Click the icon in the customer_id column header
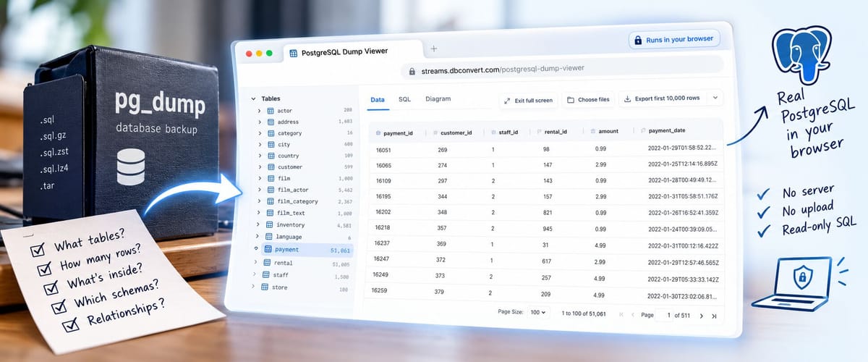The image size is (868, 362). (435, 132)
